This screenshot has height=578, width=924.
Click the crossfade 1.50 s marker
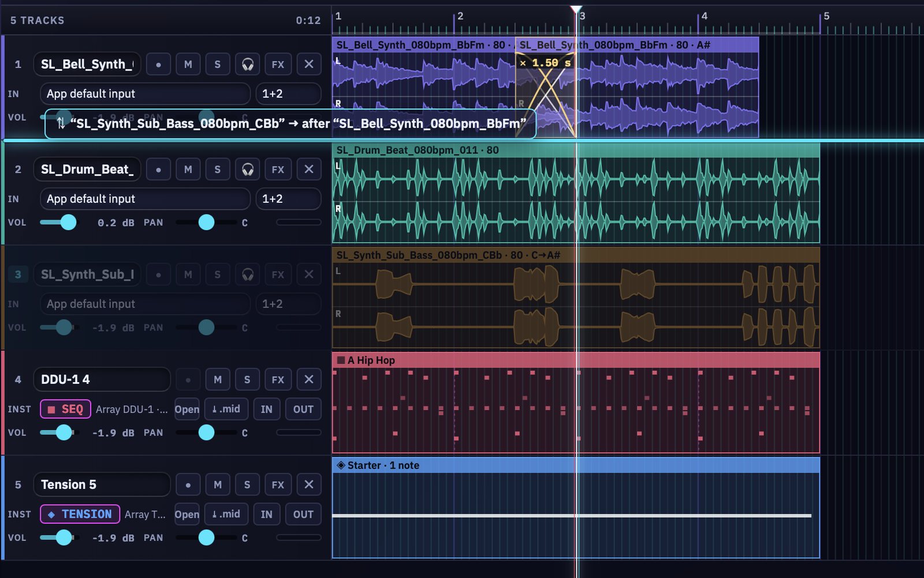coord(545,62)
